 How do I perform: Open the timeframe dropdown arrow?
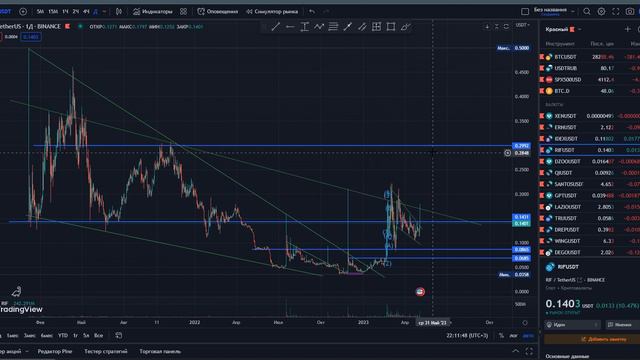pos(104,11)
